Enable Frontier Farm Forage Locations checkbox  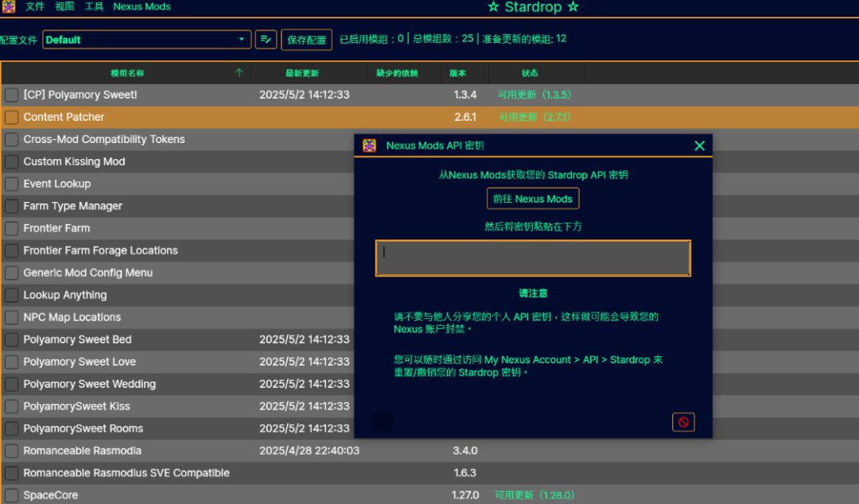(11, 250)
